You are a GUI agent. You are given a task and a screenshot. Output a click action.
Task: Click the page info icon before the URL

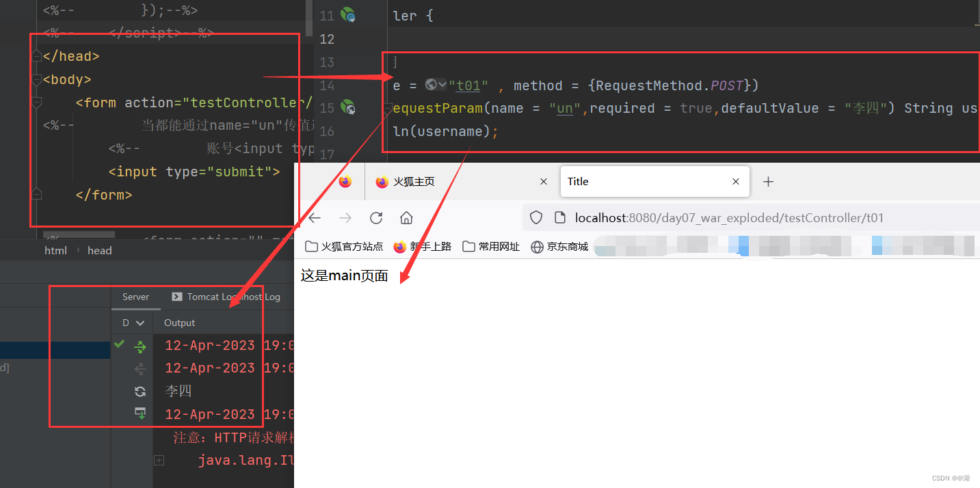pos(560,218)
